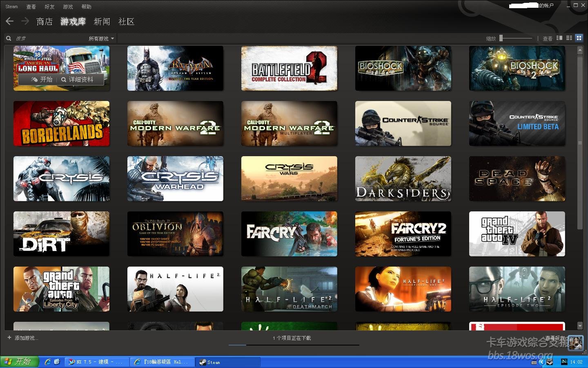
Task: Open Internet Explorer from quick launch
Action: (x=48, y=362)
